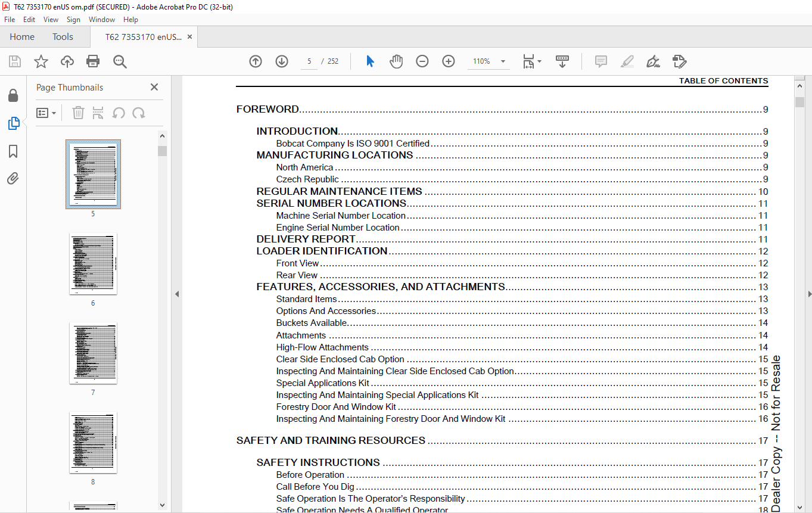The image size is (812, 513).
Task: Switch to the Tools tab
Action: point(63,37)
